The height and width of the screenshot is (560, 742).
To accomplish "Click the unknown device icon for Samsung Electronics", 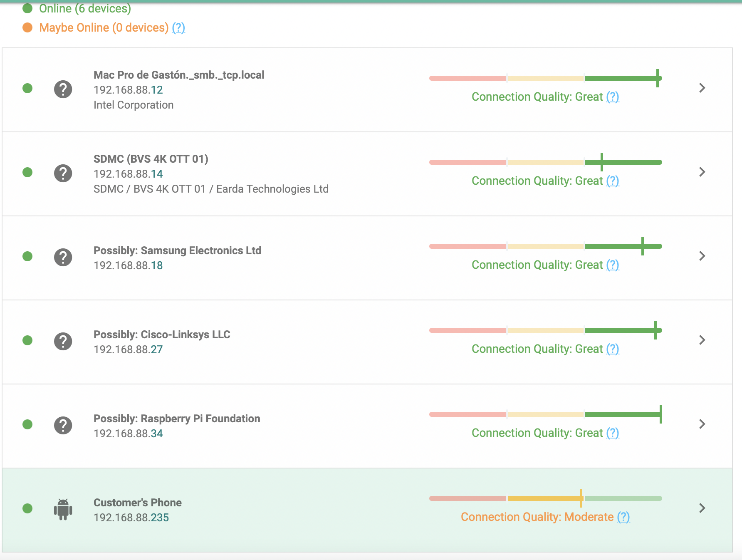I will (63, 257).
